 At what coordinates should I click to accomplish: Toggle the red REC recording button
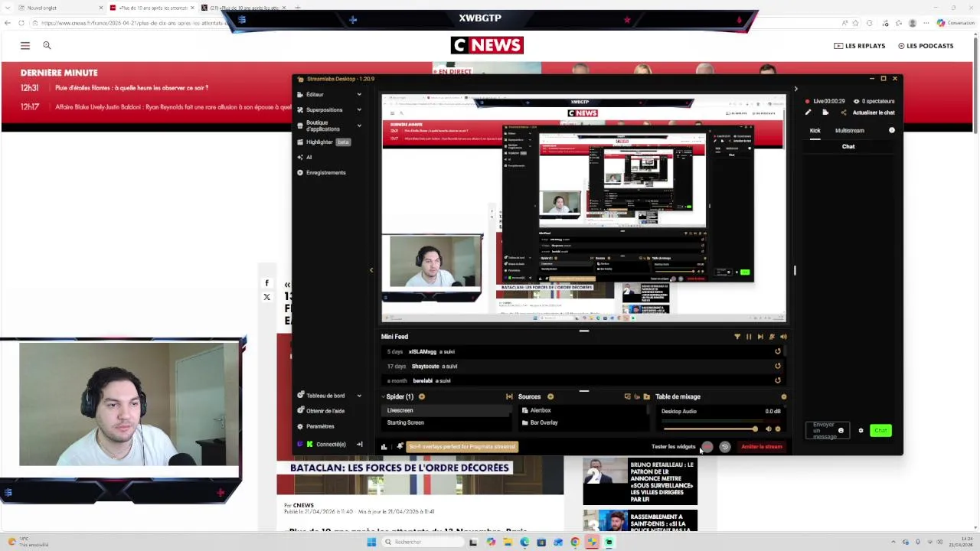tap(707, 446)
